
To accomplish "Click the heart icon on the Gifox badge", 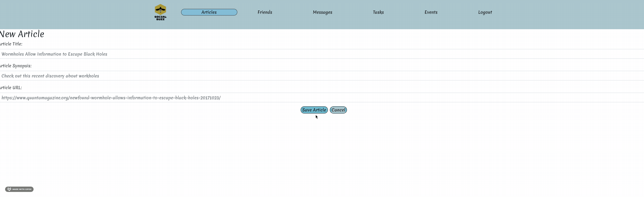I will click(x=9, y=189).
